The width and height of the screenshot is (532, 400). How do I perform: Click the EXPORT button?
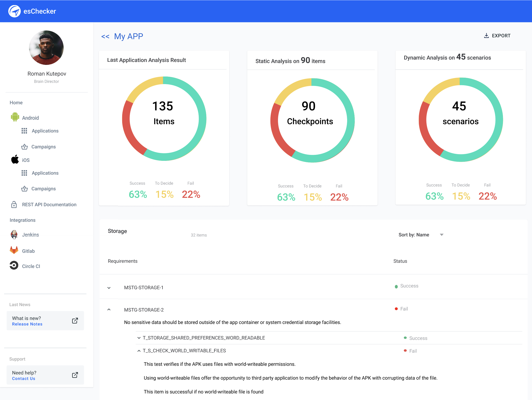tap(497, 35)
